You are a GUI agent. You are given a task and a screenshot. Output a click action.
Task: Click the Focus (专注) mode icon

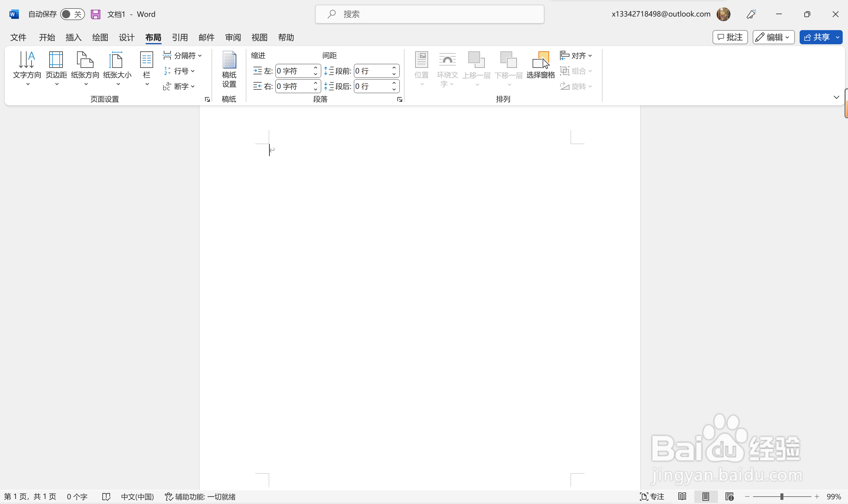coord(644,497)
